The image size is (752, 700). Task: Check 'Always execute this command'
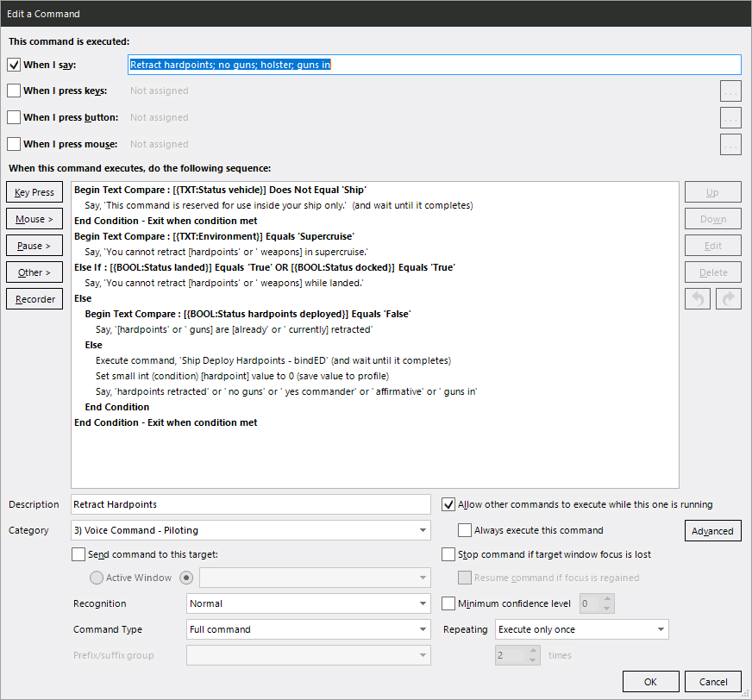[465, 530]
